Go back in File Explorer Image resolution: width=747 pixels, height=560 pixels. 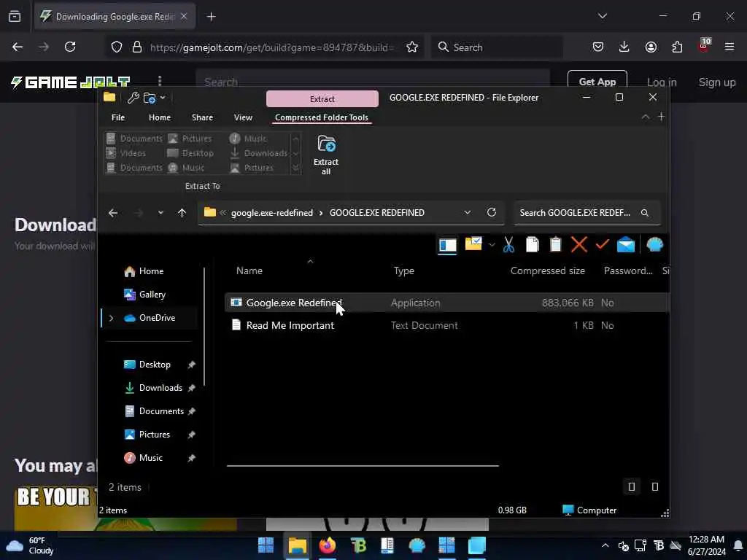[x=113, y=213]
